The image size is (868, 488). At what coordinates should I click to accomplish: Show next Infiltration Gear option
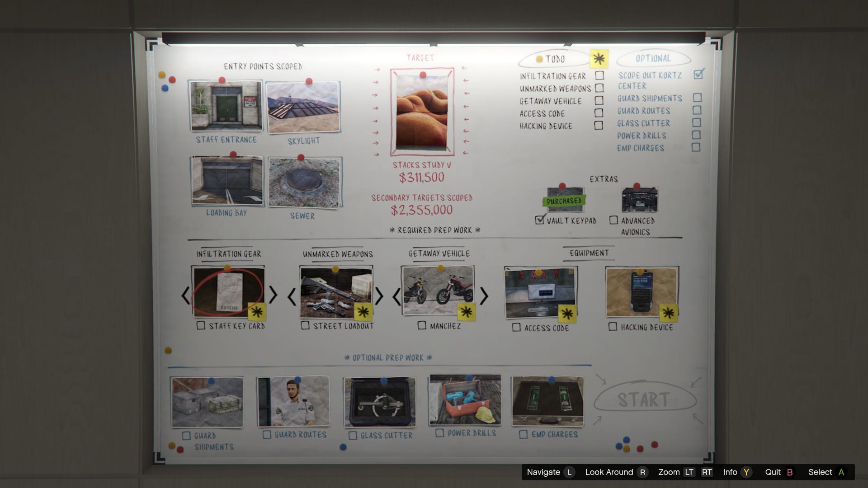click(x=273, y=295)
